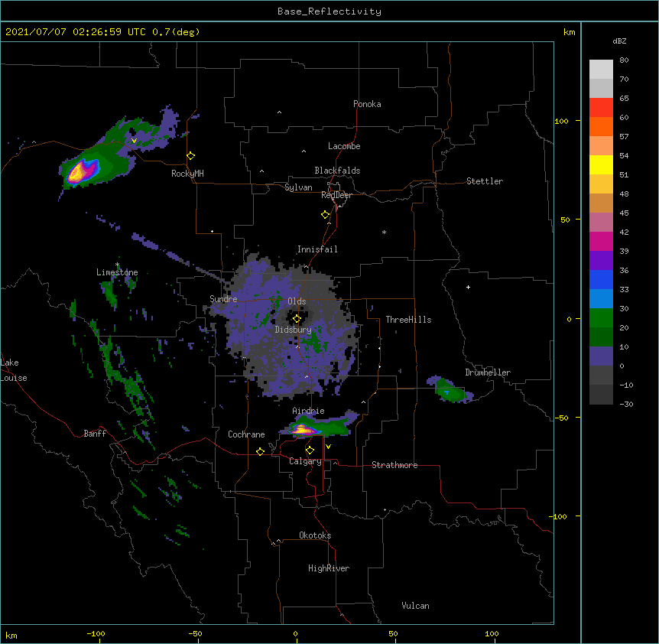Image resolution: width=659 pixels, height=644 pixels.
Task: Click the -30 value on dBZ scale
Action: pos(626,404)
